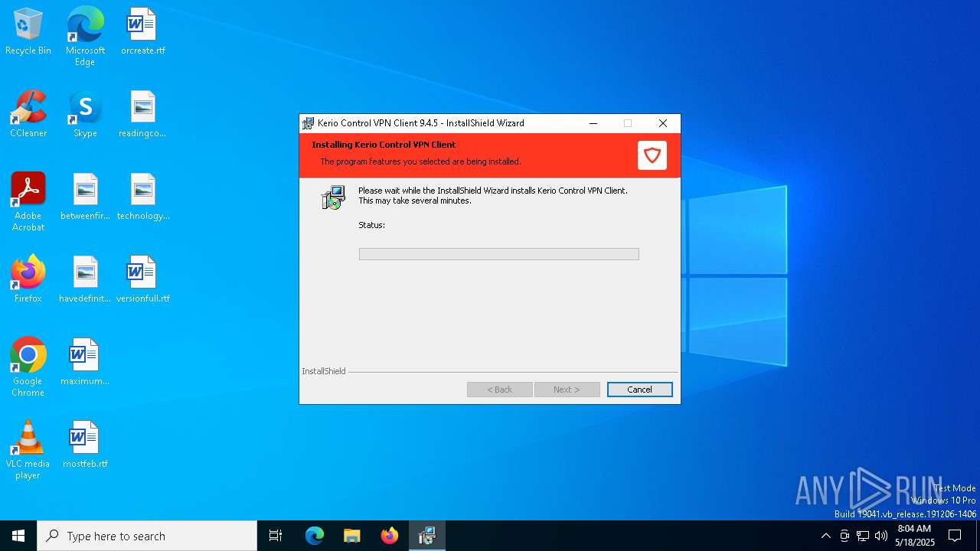980x551 pixels.
Task: Click the InstallShield label at bottom
Action: pos(324,371)
